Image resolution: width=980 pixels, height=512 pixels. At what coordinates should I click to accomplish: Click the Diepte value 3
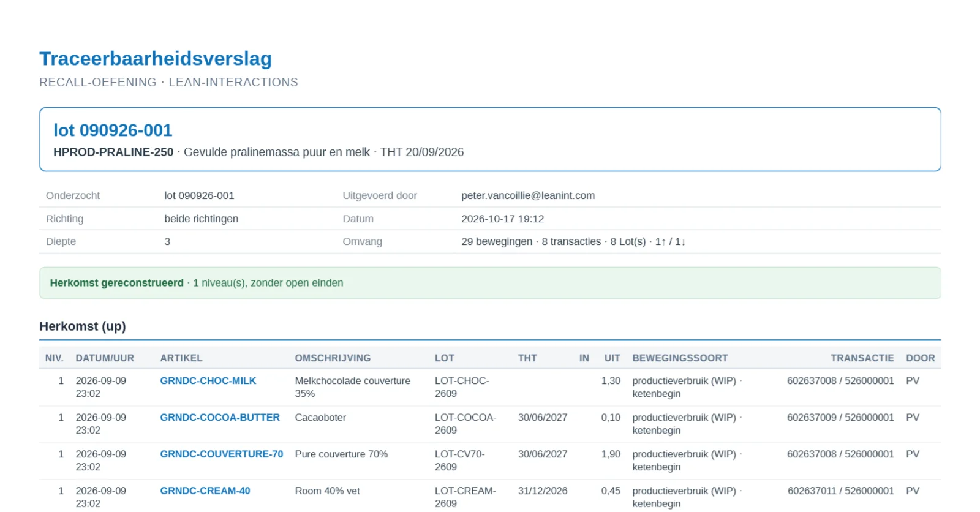[167, 242]
